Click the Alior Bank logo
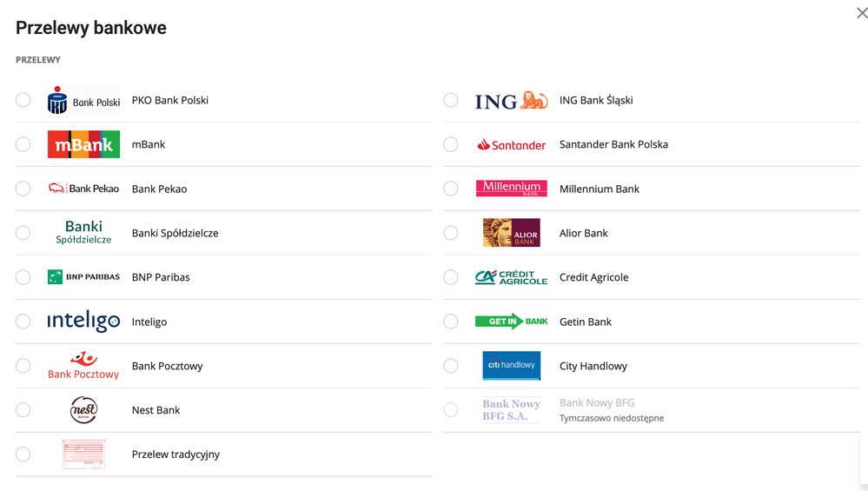868x491 pixels. (511, 233)
